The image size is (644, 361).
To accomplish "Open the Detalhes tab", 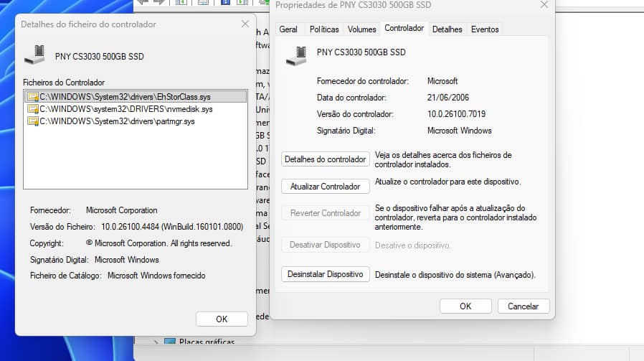I will pos(448,29).
